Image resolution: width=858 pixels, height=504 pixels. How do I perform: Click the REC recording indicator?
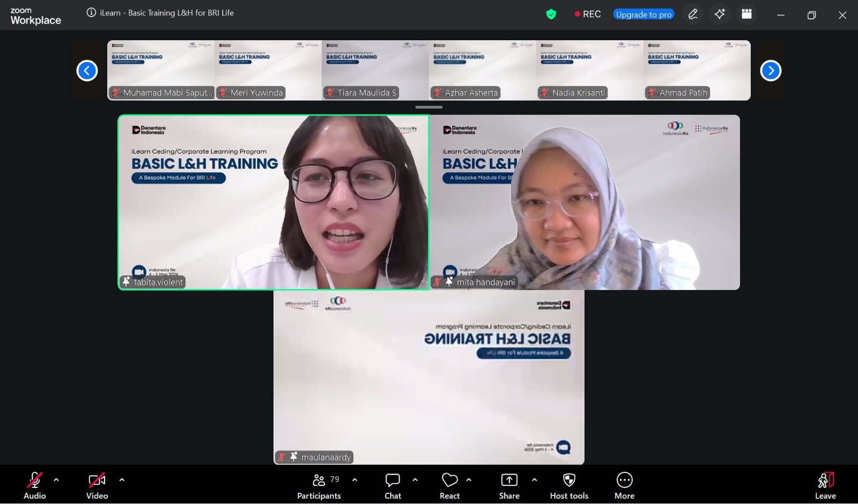tap(588, 14)
